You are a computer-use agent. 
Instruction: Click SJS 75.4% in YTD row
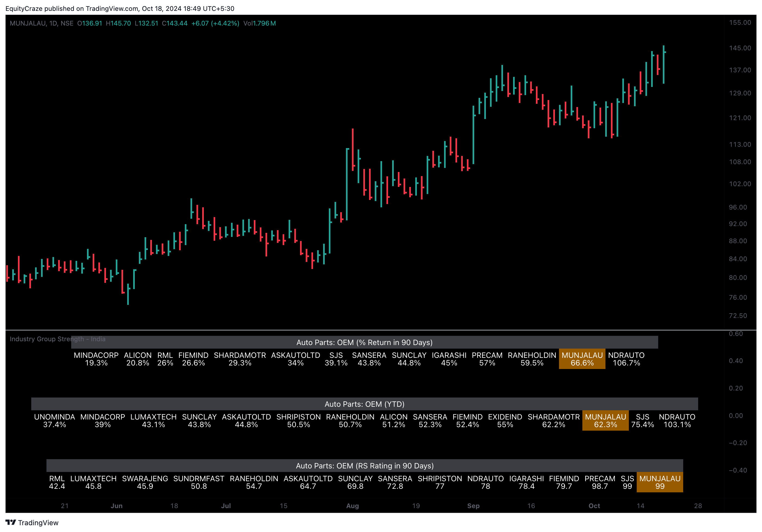(x=642, y=421)
